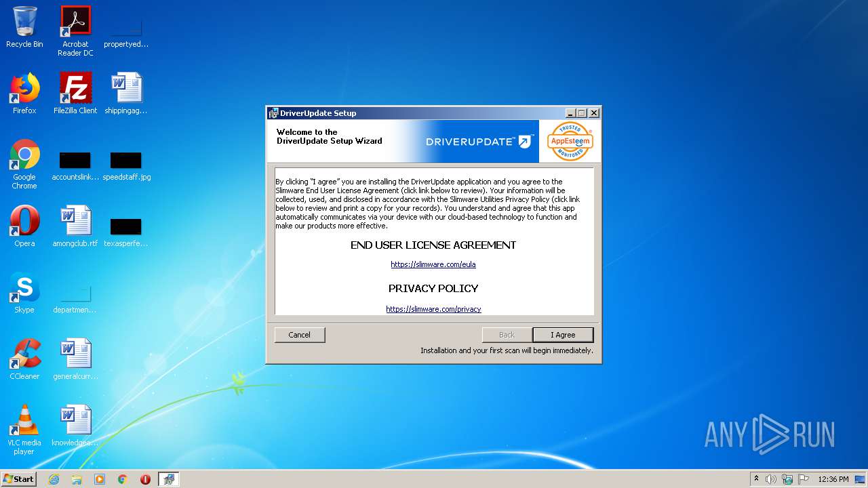Launch the Opera desktop shortcut

[x=24, y=226]
